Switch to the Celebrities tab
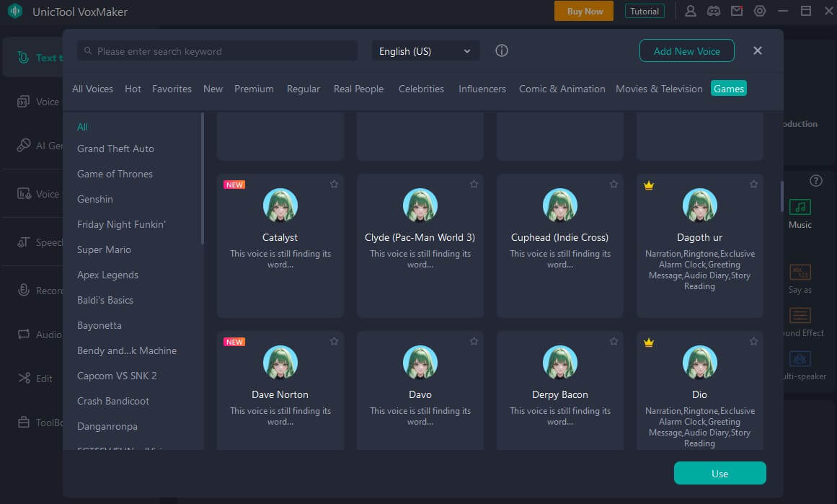This screenshot has width=837, height=504. (421, 89)
